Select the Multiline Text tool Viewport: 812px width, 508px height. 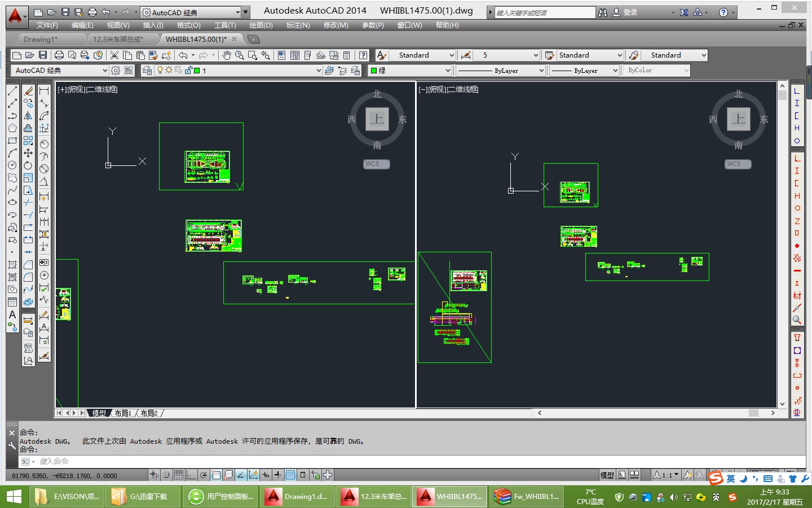[12, 314]
